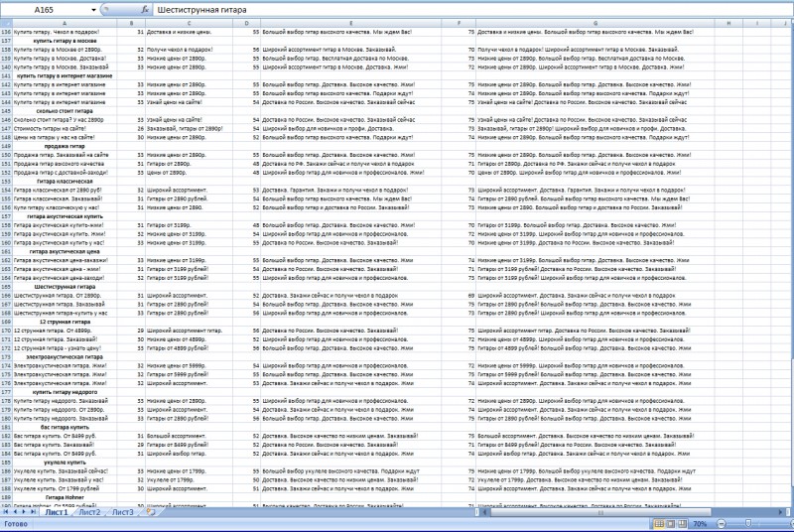Go to next sheet with tab navigation arrow
The height and width of the screenshot is (532, 794).
click(x=24, y=512)
